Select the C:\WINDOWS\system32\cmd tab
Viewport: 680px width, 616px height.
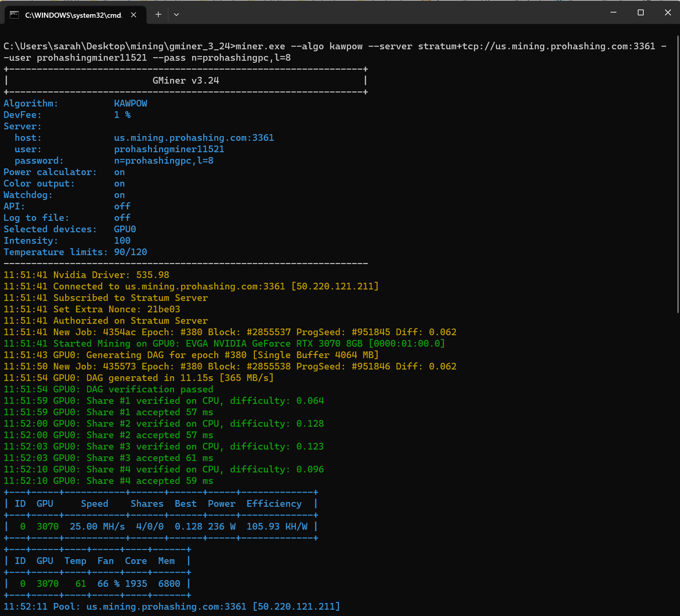click(x=75, y=15)
